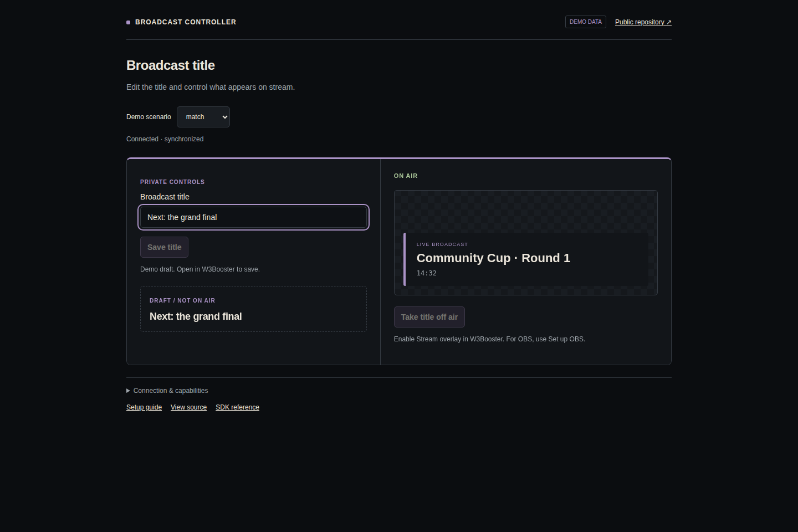
Task: Click the Take title off air button
Action: [x=429, y=317]
